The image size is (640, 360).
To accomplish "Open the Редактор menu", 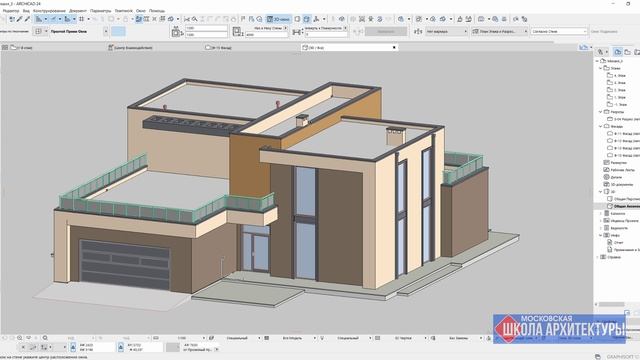I will click(x=11, y=11).
